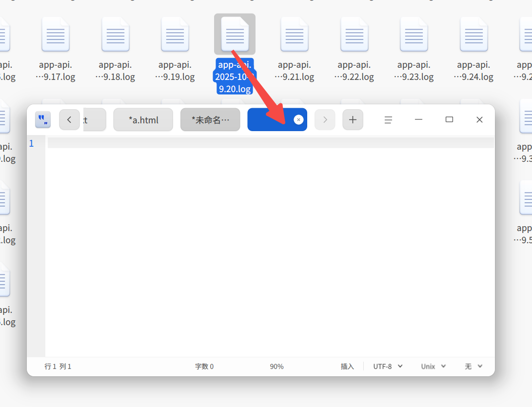
Task: Click the right arrow to scroll tabs forward
Action: 325,120
